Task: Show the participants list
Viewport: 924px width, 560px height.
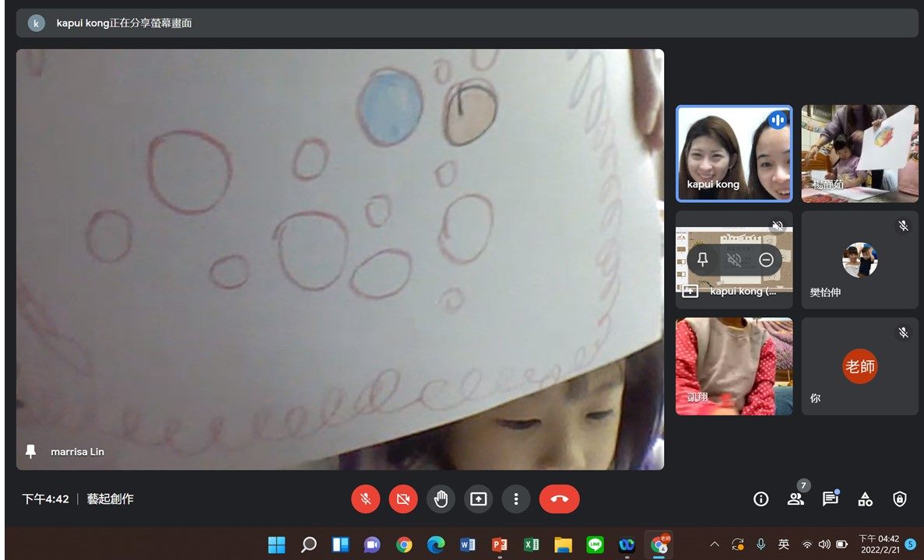Action: click(x=796, y=499)
